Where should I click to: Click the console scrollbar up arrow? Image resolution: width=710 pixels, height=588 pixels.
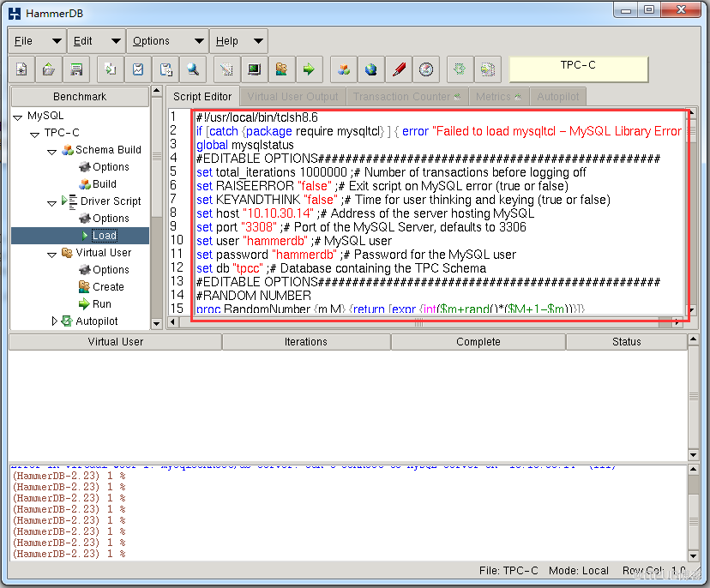(x=693, y=470)
